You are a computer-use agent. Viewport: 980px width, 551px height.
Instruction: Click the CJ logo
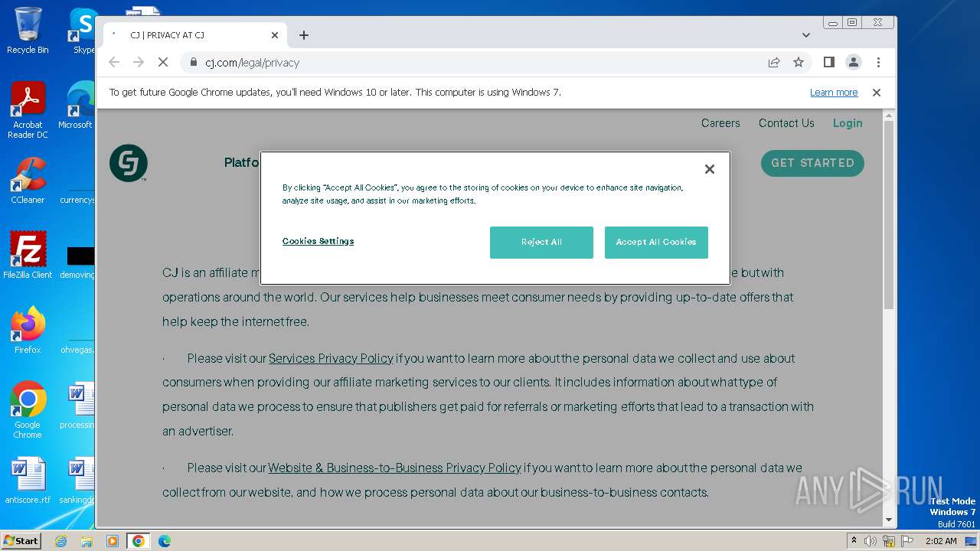(128, 163)
